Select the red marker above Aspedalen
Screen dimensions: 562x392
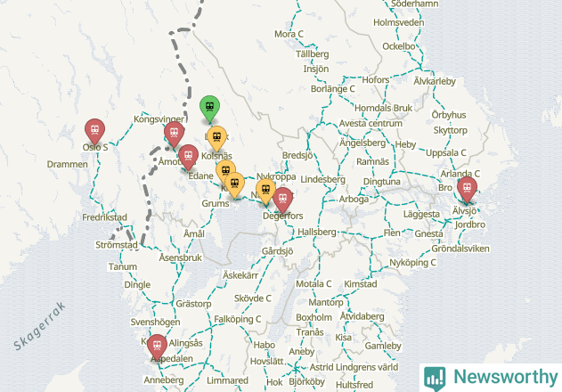click(158, 347)
